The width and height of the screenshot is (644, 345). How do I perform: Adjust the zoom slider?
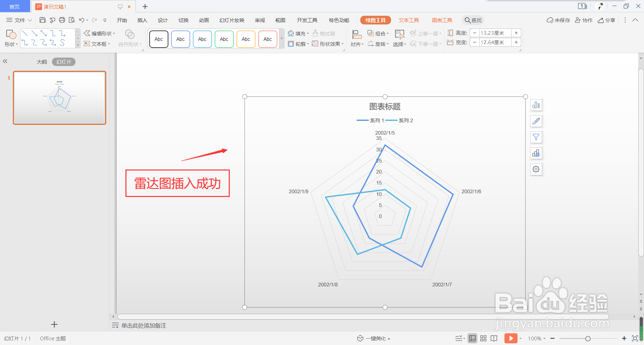click(x=588, y=338)
